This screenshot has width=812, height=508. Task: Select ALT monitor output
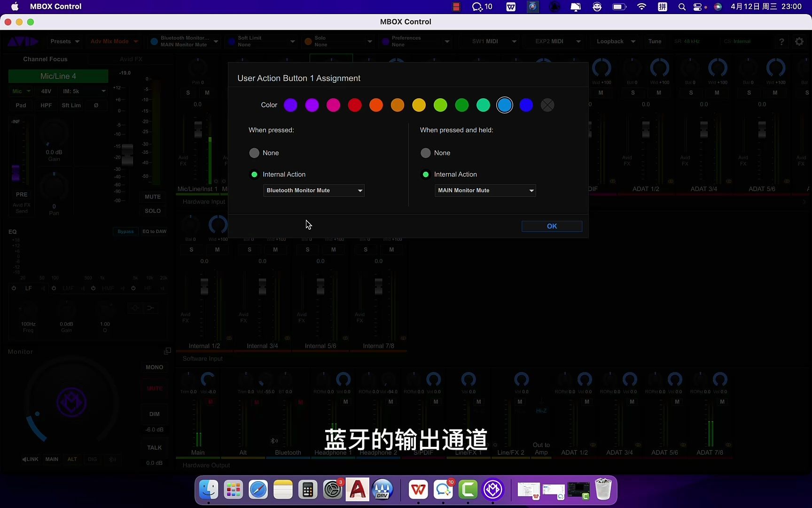click(x=72, y=459)
